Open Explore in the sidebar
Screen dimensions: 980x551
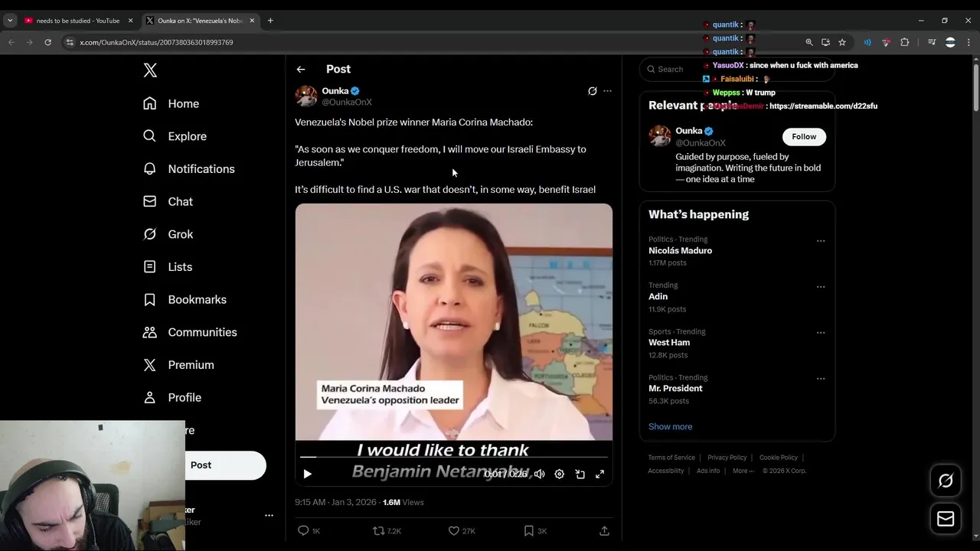coord(175,136)
